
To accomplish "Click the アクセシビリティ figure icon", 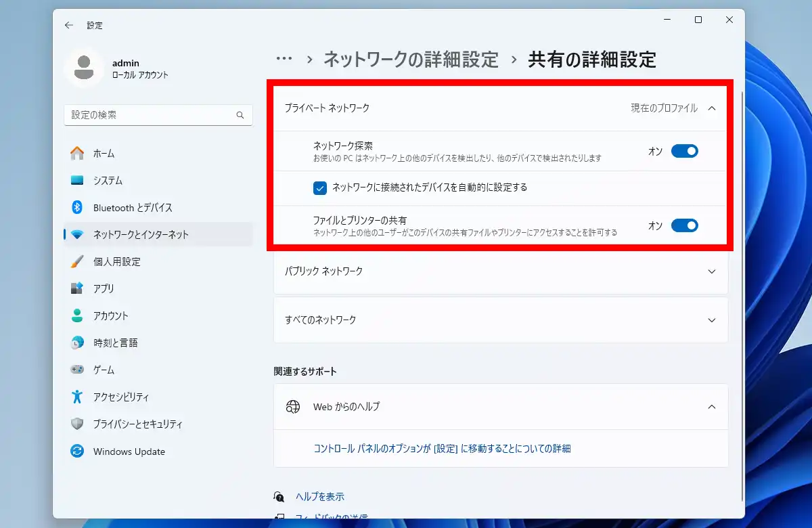I will click(x=77, y=397).
